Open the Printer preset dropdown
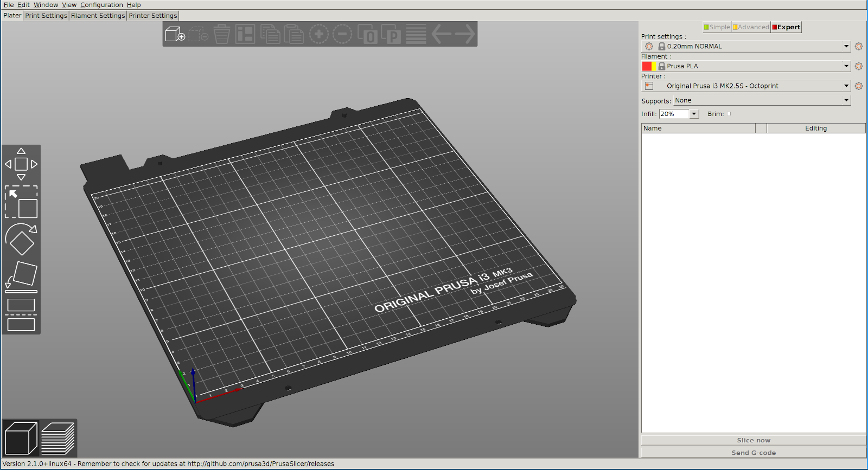868x470 pixels. coord(746,86)
